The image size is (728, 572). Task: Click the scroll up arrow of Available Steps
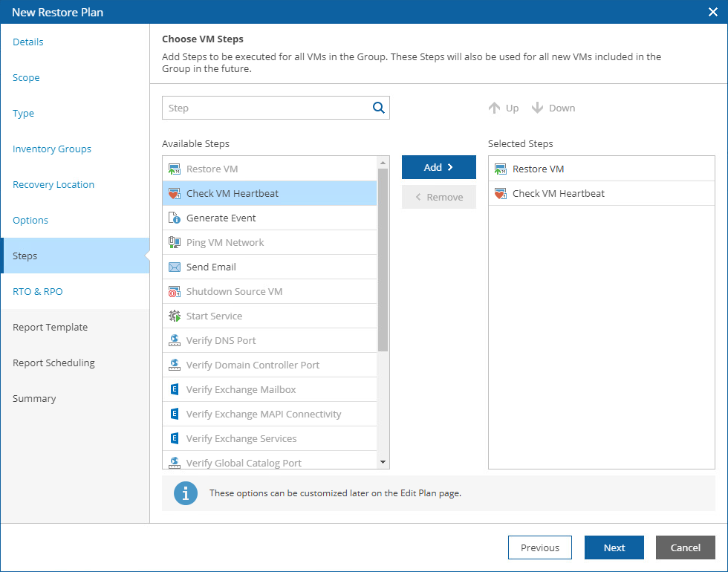tap(383, 163)
